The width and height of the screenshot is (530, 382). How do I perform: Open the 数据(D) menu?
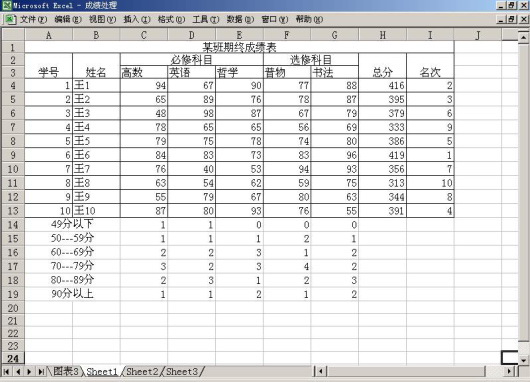240,19
